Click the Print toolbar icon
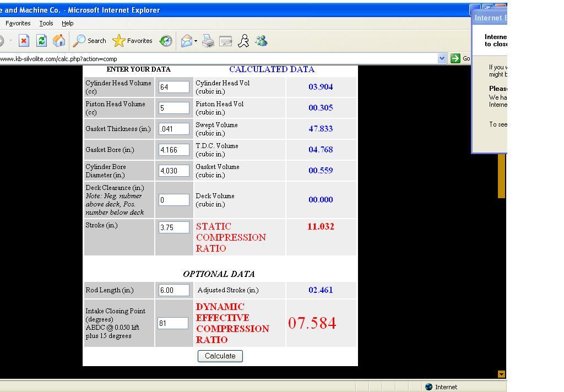The height and width of the screenshot is (392, 564). click(x=208, y=41)
